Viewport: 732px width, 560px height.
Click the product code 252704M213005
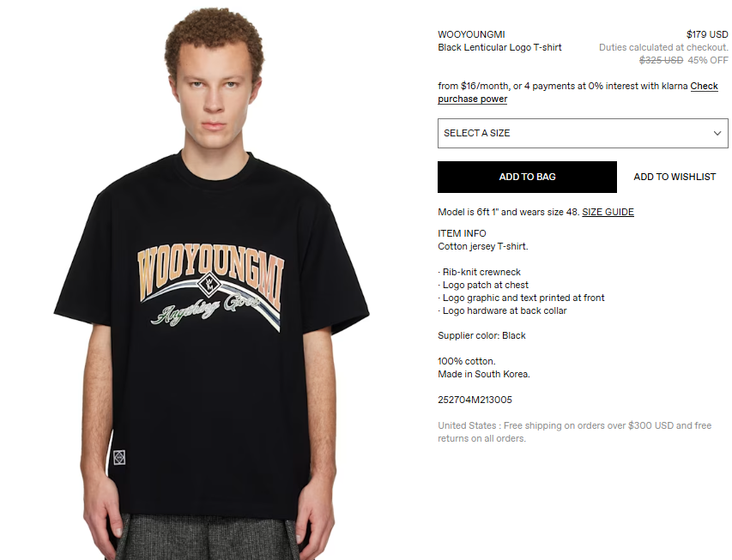pos(475,400)
